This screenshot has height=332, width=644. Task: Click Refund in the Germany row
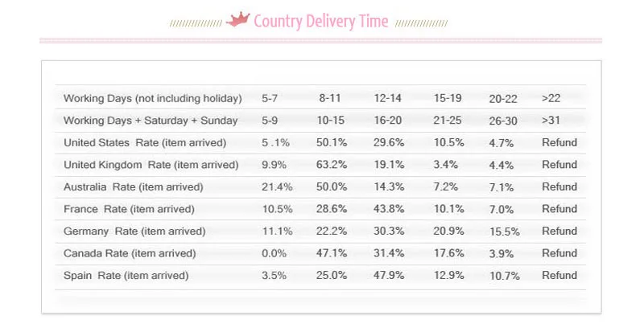pos(559,231)
